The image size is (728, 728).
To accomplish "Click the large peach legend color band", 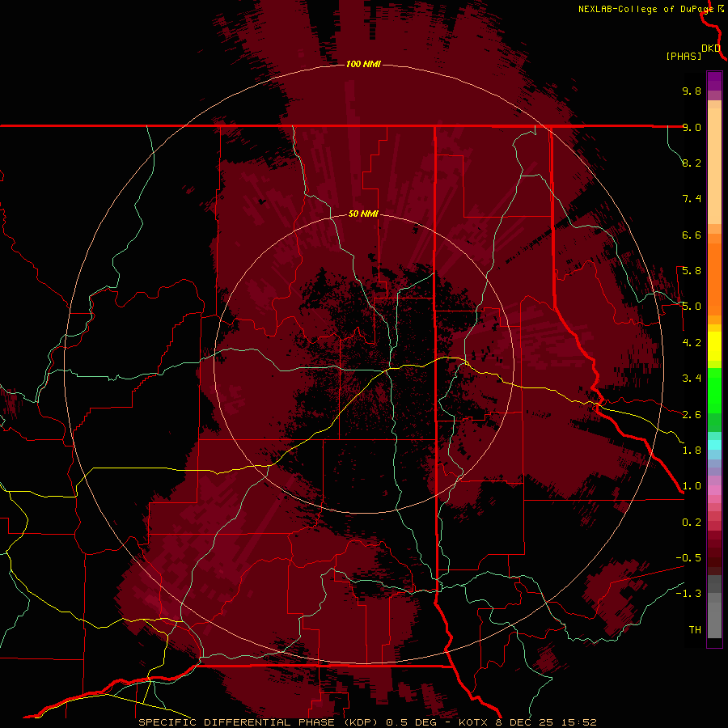I will click(714, 166).
